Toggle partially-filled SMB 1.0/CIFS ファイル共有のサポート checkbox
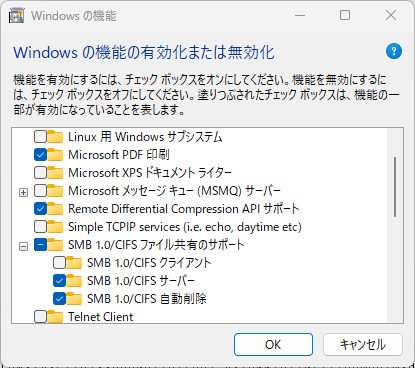The image size is (415, 368). (x=40, y=245)
